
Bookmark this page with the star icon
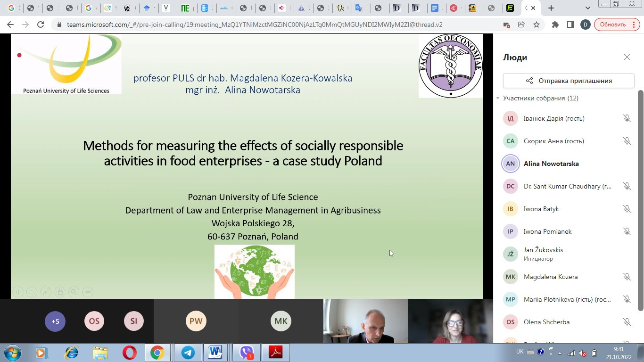click(537, 25)
